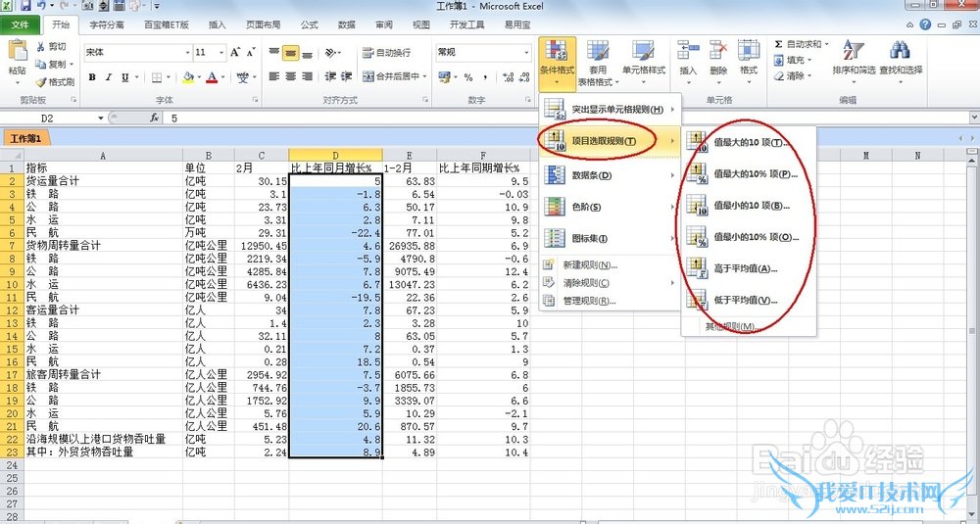Toggle bold formatting B
Screen dimensions: 980x524
click(x=92, y=76)
